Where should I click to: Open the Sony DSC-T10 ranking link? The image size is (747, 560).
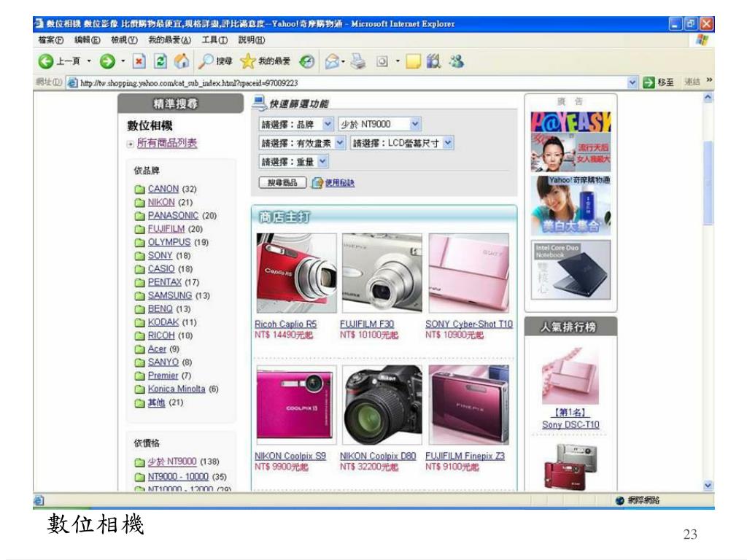(570, 425)
